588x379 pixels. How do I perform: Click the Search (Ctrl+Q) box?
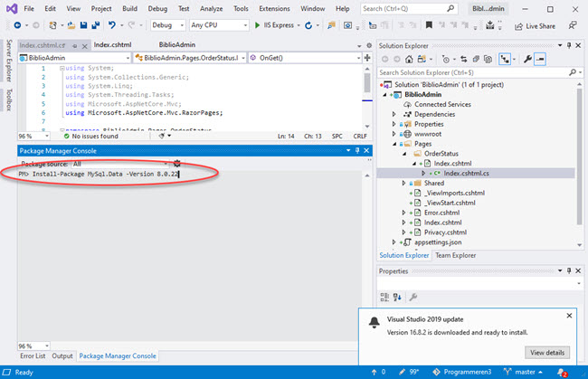pyautogui.click(x=409, y=8)
